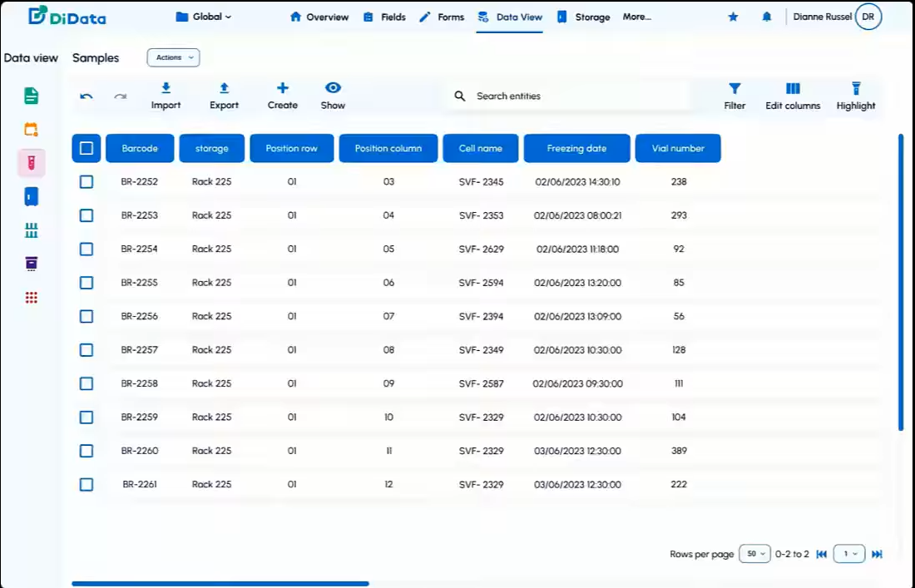Go to the Overview tab
Image resolution: width=915 pixels, height=588 pixels.
[x=319, y=17]
